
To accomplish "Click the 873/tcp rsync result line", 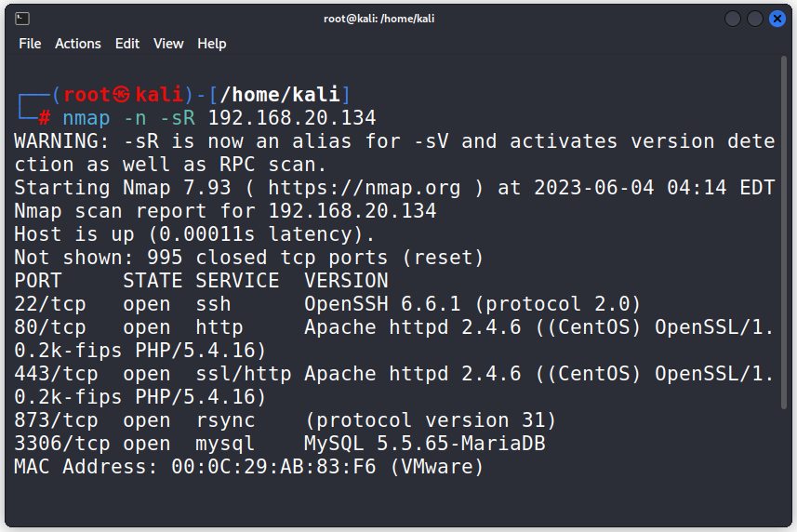I will [x=286, y=420].
